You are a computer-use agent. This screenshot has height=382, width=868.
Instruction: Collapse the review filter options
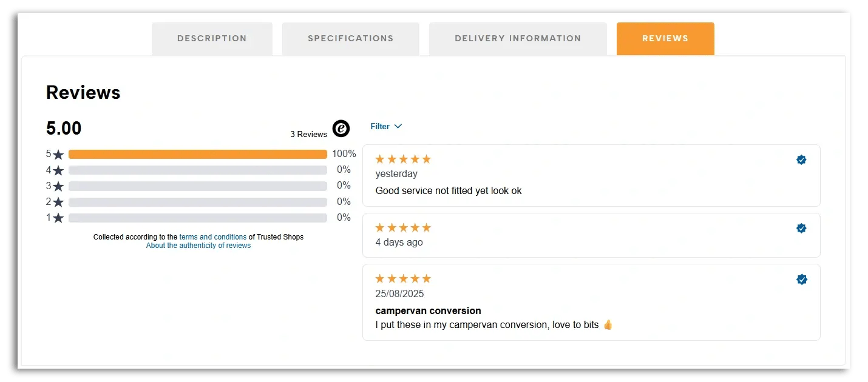tap(386, 126)
